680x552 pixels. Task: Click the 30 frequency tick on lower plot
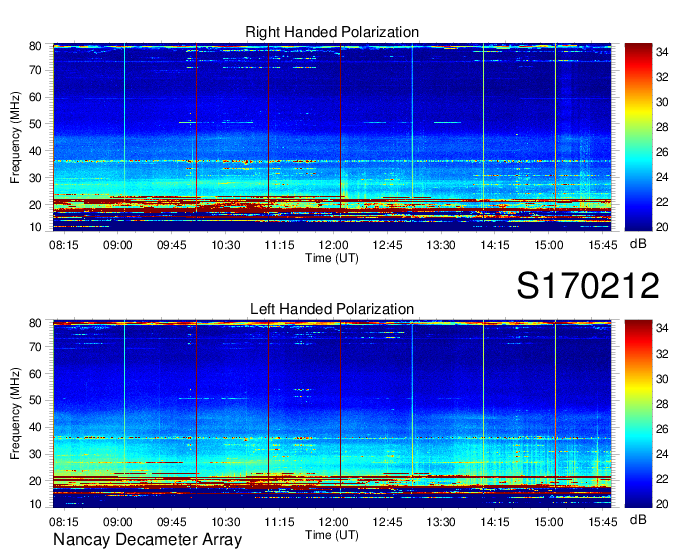[x=35, y=454]
